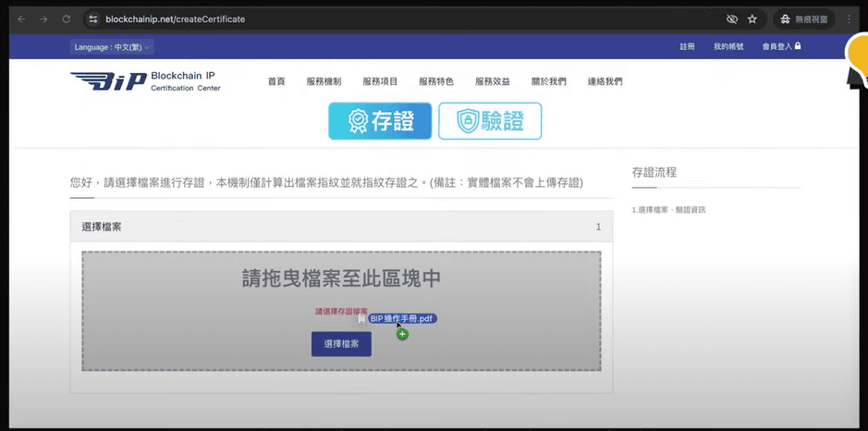This screenshot has width=868, height=431.
Task: Click the 我的帳號 account link
Action: click(728, 46)
